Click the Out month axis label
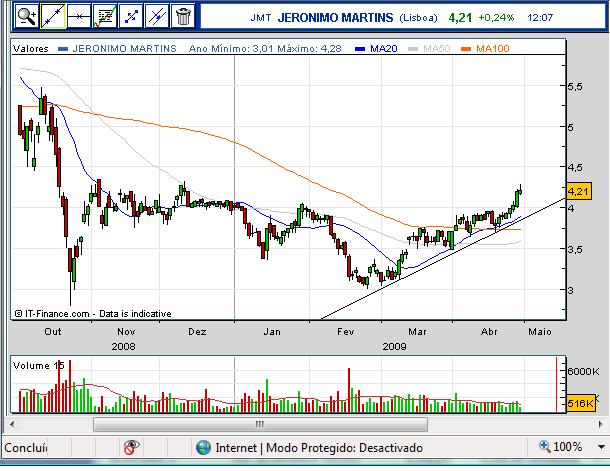Viewport: 610px width, 471px height. point(53,332)
